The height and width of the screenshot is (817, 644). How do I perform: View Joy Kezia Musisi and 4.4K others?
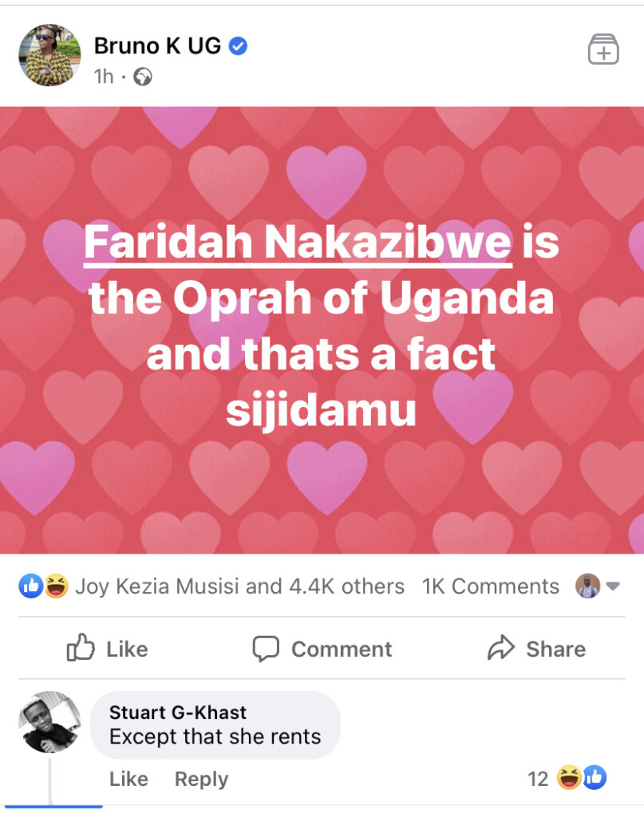click(239, 586)
